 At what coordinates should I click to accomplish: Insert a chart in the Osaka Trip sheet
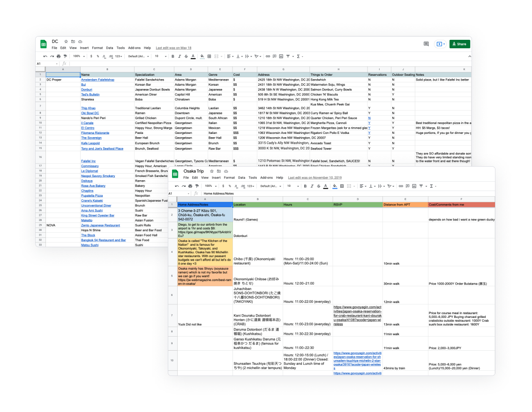coord(414,186)
